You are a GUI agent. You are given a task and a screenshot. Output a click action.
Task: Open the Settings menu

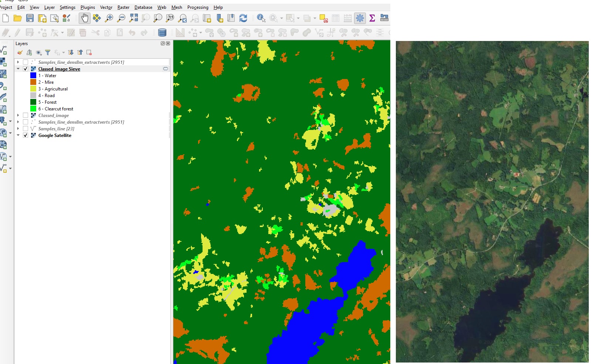click(67, 7)
